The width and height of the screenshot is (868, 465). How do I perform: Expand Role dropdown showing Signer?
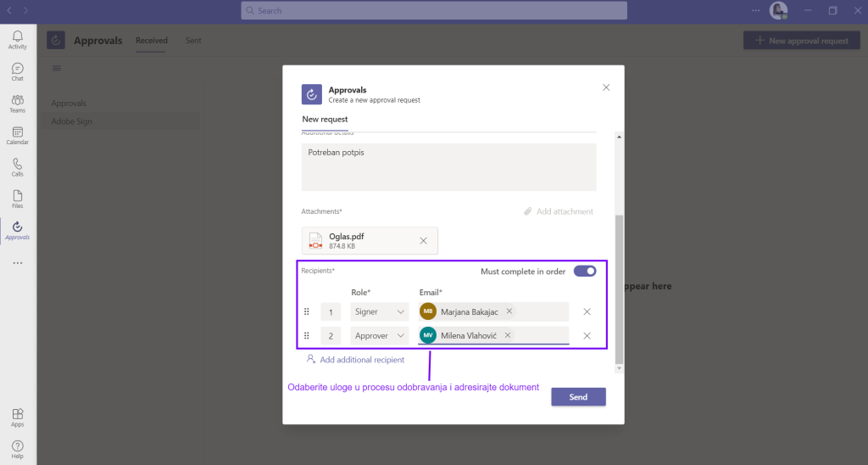point(380,312)
